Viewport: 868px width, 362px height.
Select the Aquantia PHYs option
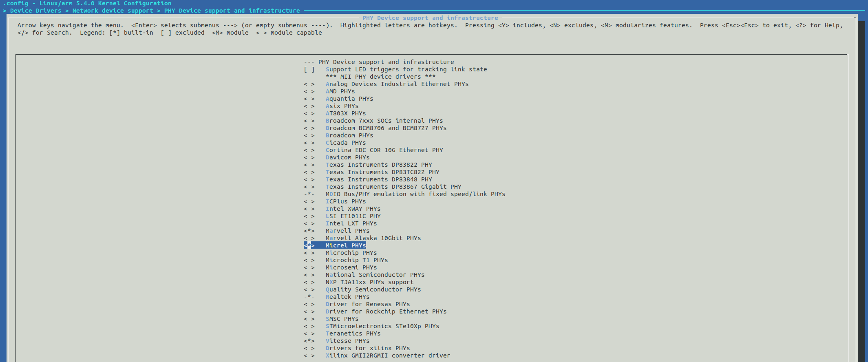pos(338,99)
